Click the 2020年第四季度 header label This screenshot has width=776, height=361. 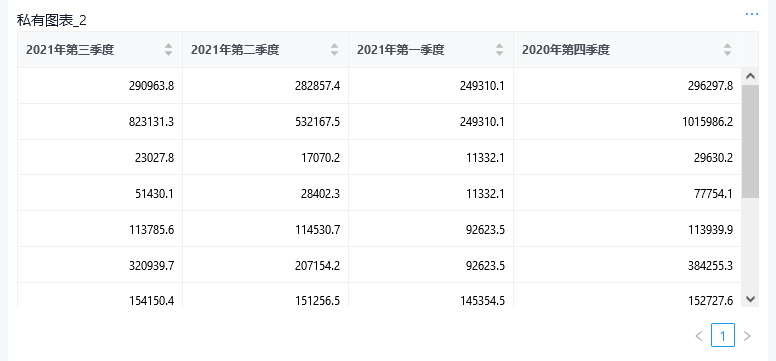pos(566,50)
